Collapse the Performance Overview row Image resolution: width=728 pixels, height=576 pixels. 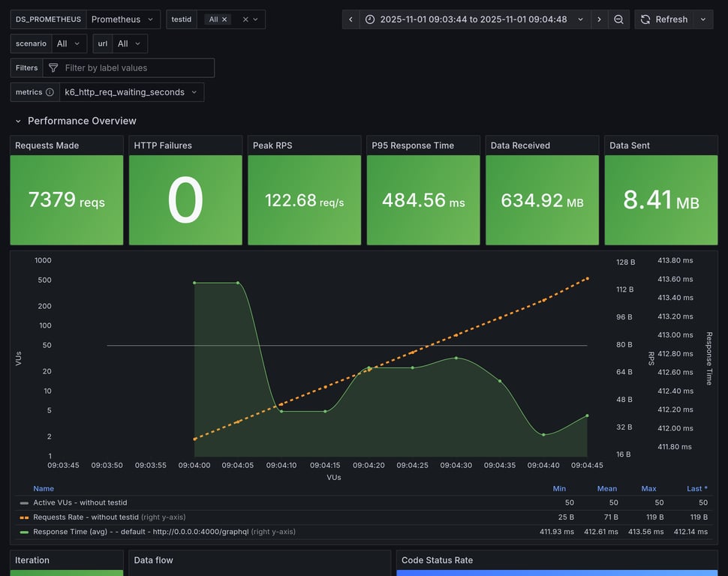pos(18,121)
